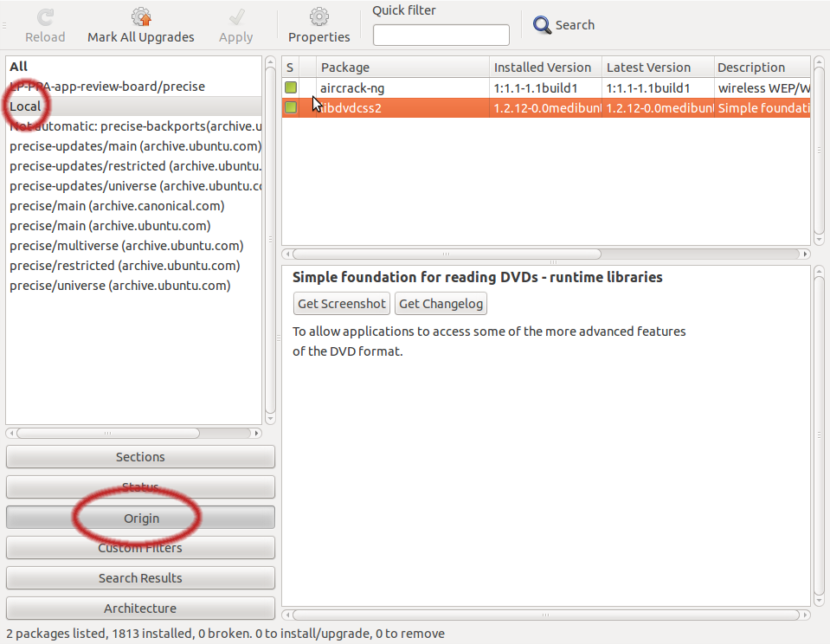Switch to the Origin filter view
The width and height of the screenshot is (830, 644).
(140, 518)
